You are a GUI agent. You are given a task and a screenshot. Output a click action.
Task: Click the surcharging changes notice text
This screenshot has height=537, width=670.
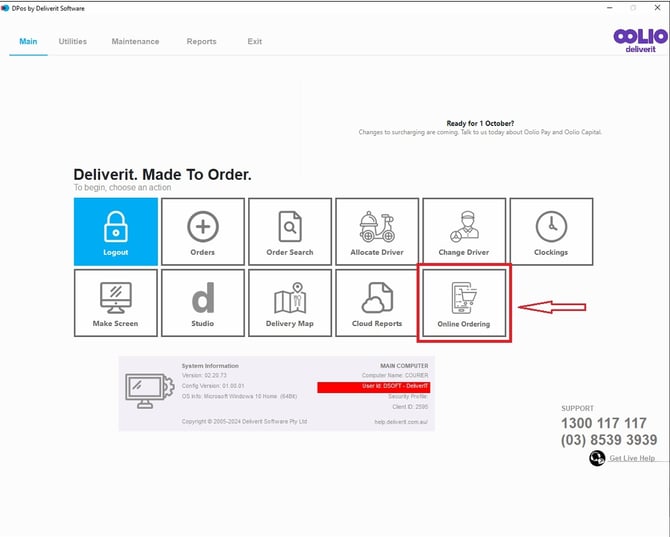(x=480, y=132)
